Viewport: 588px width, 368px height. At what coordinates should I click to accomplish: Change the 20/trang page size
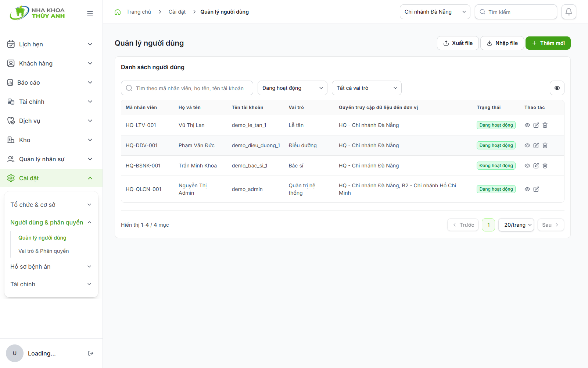[516, 225]
